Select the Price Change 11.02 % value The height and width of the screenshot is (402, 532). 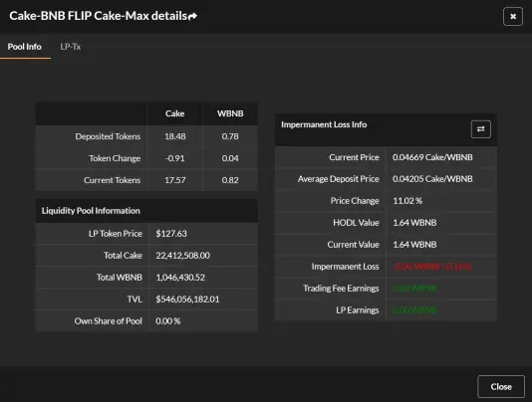(407, 201)
